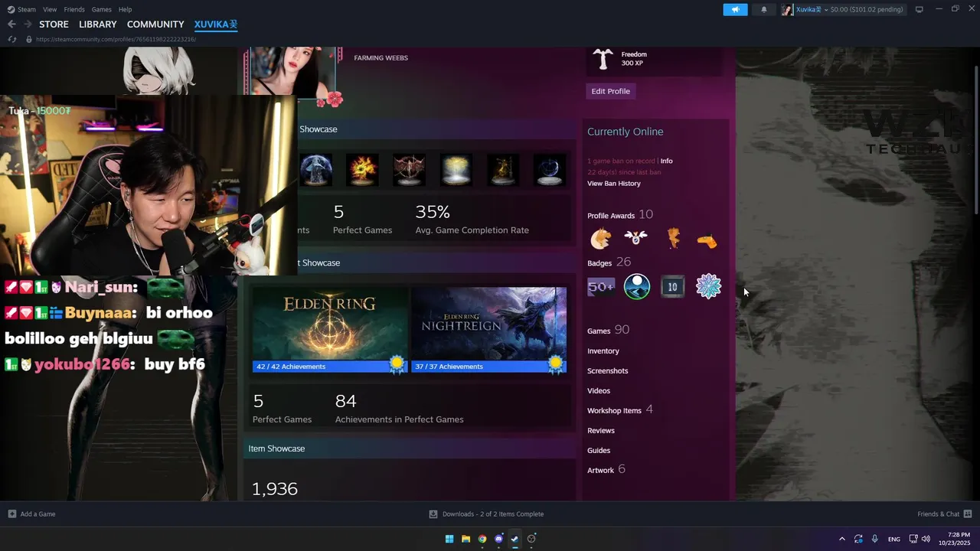Open the View menu

50,9
